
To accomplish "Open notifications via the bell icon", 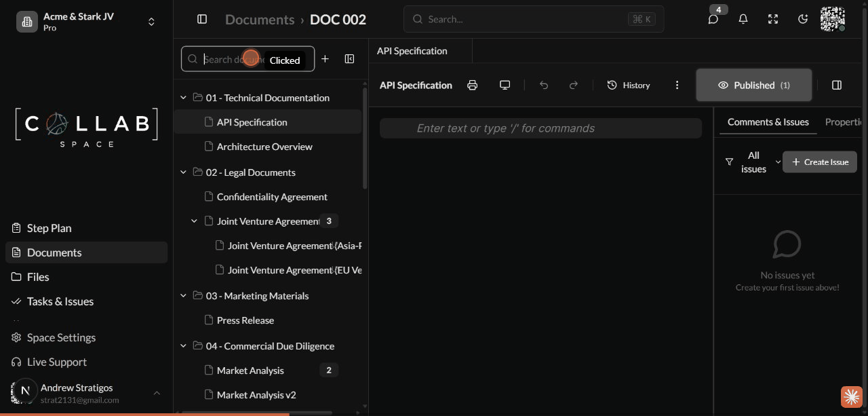I will pos(743,19).
